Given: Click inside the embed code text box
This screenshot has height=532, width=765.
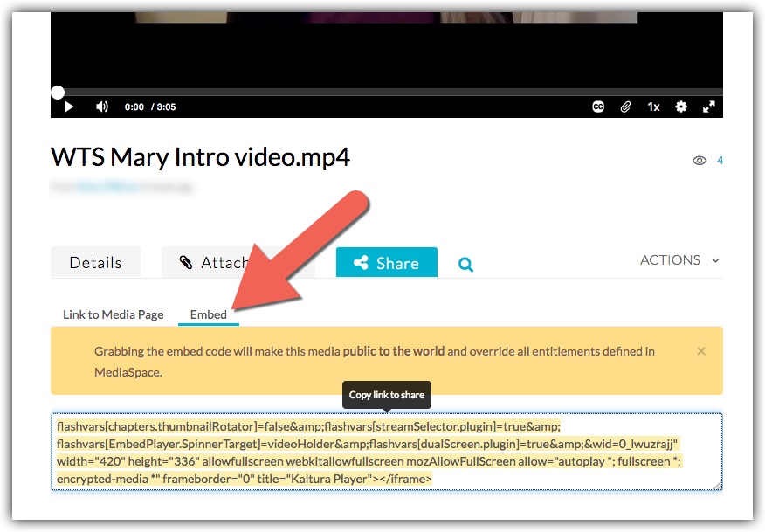Looking at the screenshot, I should [384, 453].
